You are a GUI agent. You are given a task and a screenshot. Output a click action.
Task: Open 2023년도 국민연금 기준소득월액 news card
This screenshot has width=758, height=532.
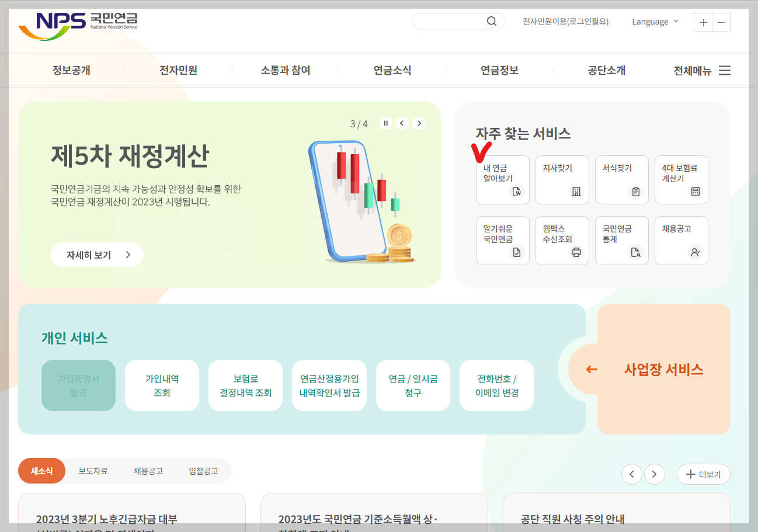point(374,513)
